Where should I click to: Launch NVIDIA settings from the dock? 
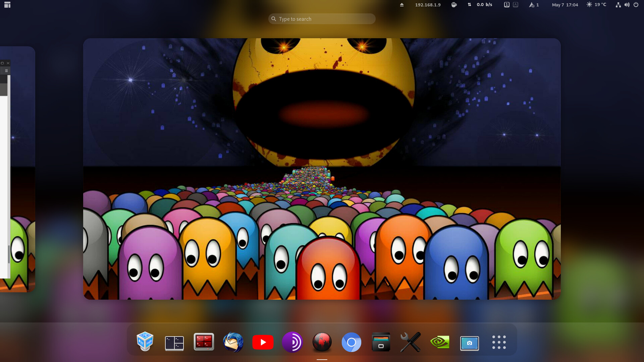(440, 342)
